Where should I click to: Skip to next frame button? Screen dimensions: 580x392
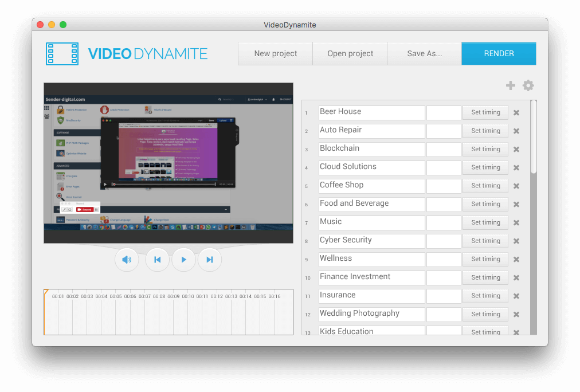[x=210, y=260]
